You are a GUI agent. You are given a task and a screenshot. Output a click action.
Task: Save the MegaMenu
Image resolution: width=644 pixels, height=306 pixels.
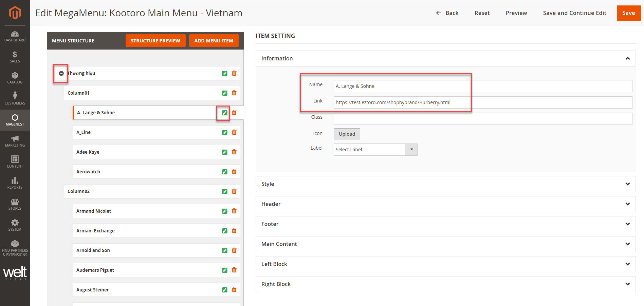(629, 13)
